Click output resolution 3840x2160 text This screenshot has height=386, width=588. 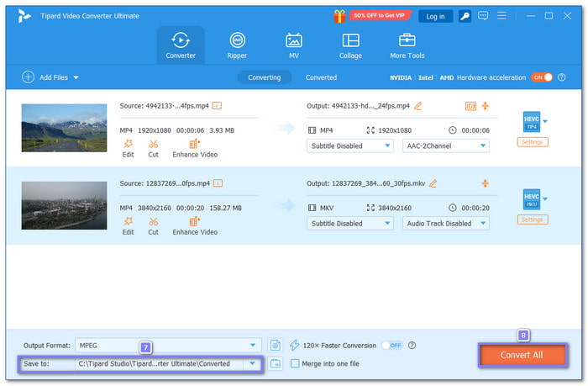click(395, 208)
